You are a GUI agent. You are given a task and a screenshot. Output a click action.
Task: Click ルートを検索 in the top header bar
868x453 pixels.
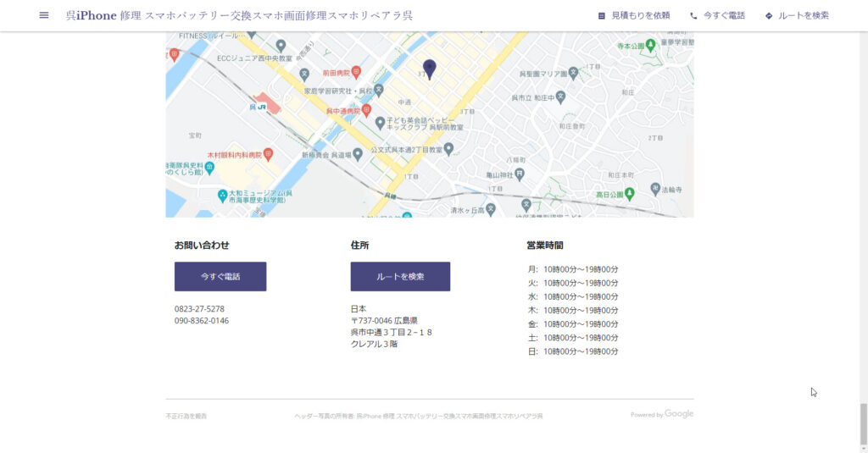click(797, 15)
